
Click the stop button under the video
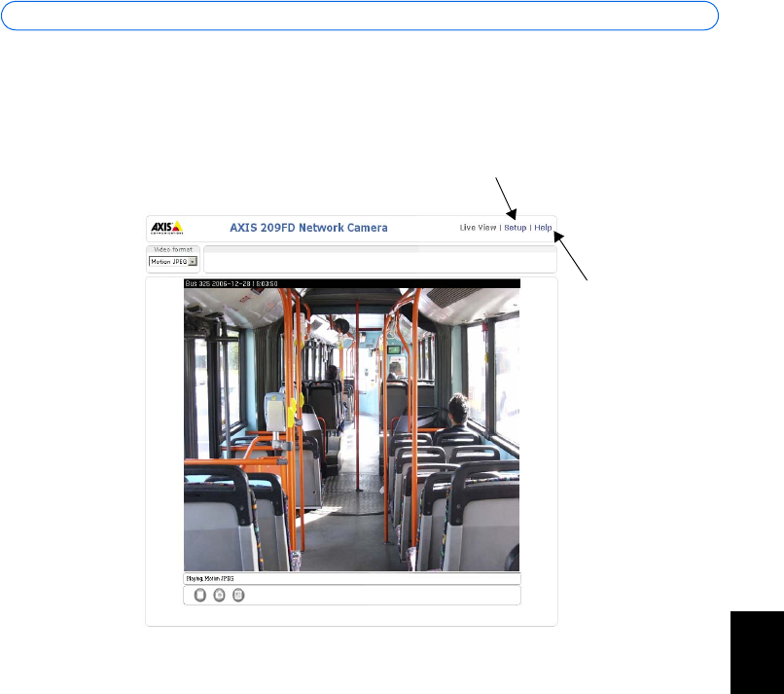click(x=200, y=595)
